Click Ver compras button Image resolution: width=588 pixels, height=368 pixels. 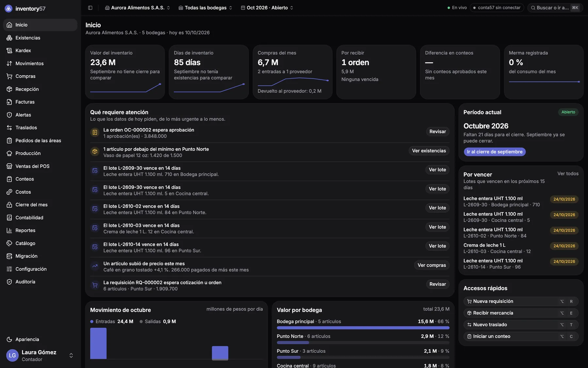432,265
